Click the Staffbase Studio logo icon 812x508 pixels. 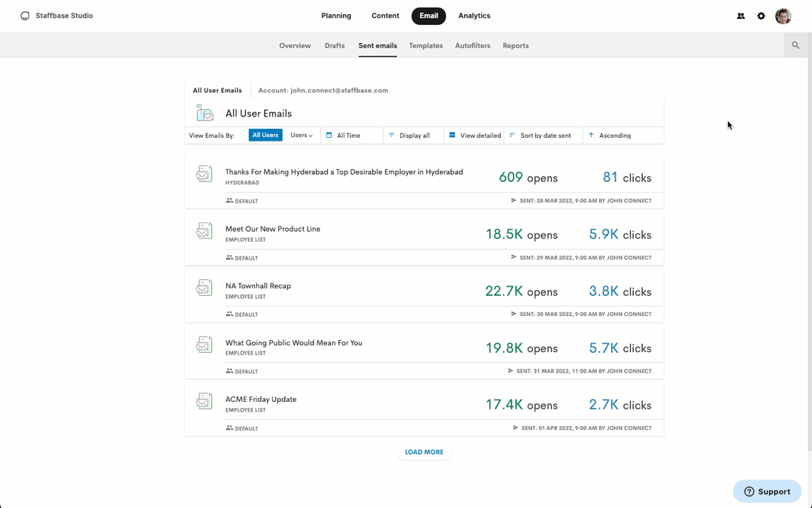point(25,16)
